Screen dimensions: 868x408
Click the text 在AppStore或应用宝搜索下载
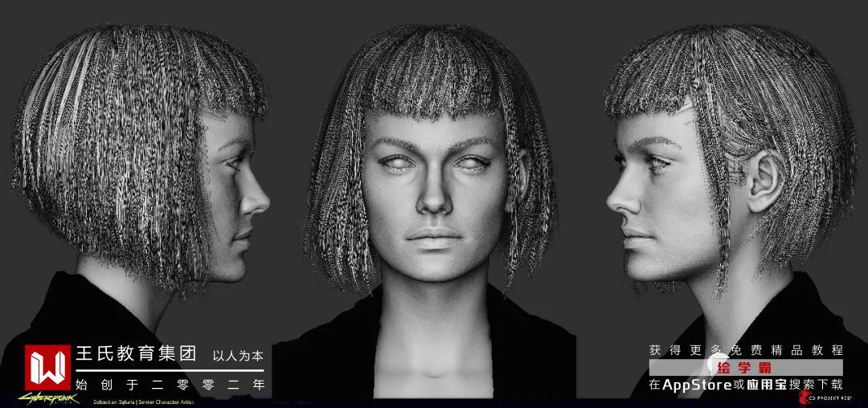[746, 385]
